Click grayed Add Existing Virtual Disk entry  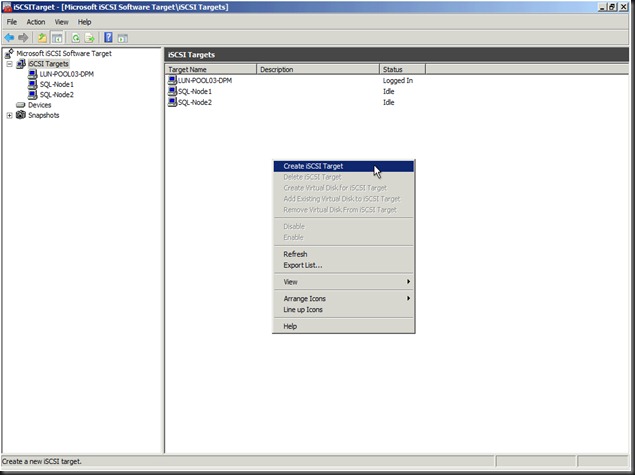coord(344,199)
